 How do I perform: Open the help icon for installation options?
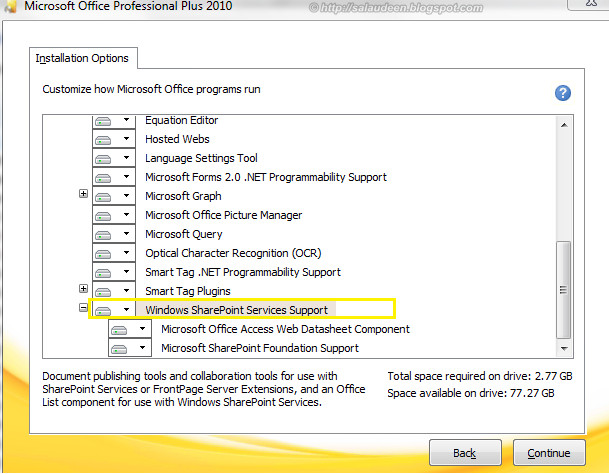562,93
